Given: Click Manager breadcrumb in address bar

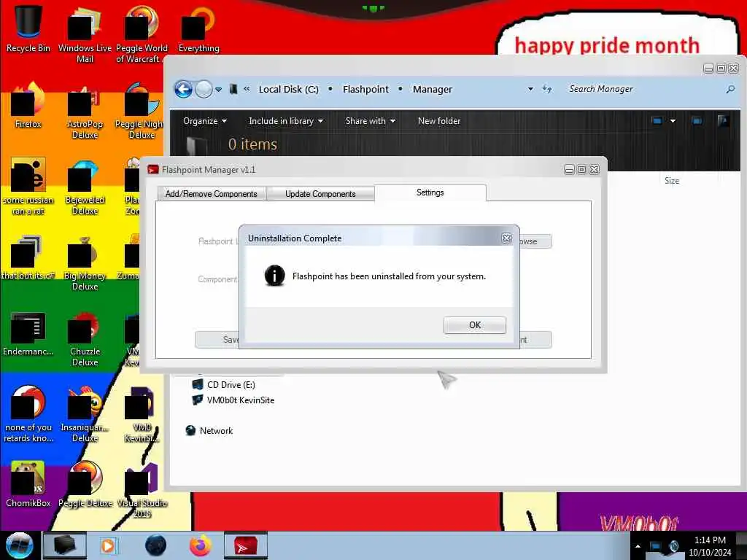Looking at the screenshot, I should (433, 89).
